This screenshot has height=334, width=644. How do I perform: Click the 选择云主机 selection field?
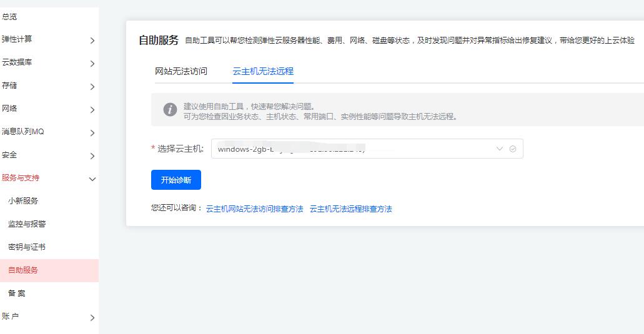(x=367, y=149)
